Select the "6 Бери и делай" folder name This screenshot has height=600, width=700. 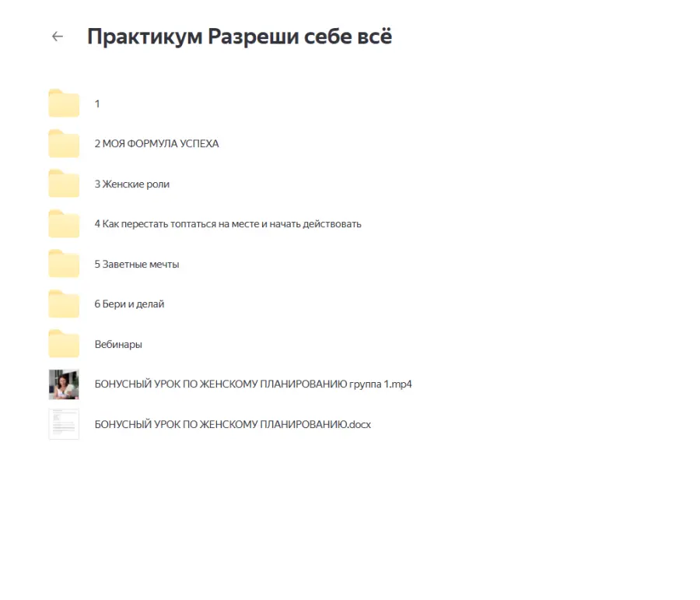pyautogui.click(x=129, y=304)
